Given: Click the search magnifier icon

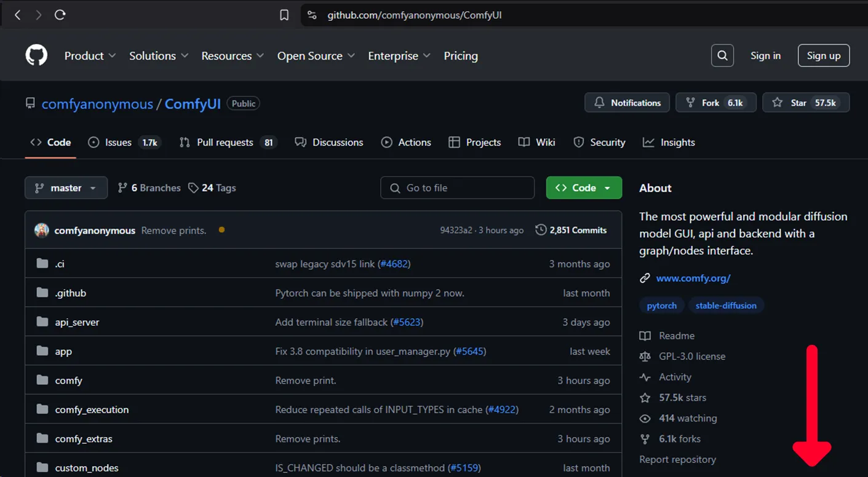Looking at the screenshot, I should pos(722,55).
